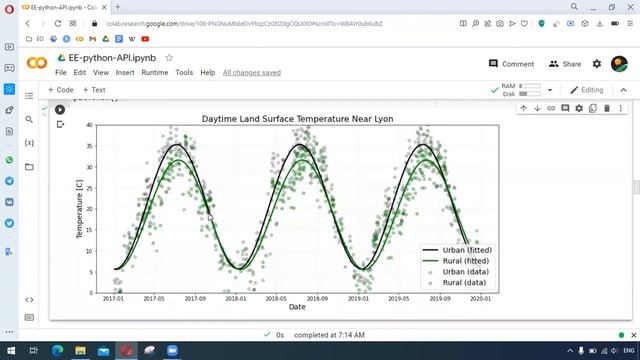Click the RAM and Disk usage bars
This screenshot has height=360, width=640.
coord(521,90)
